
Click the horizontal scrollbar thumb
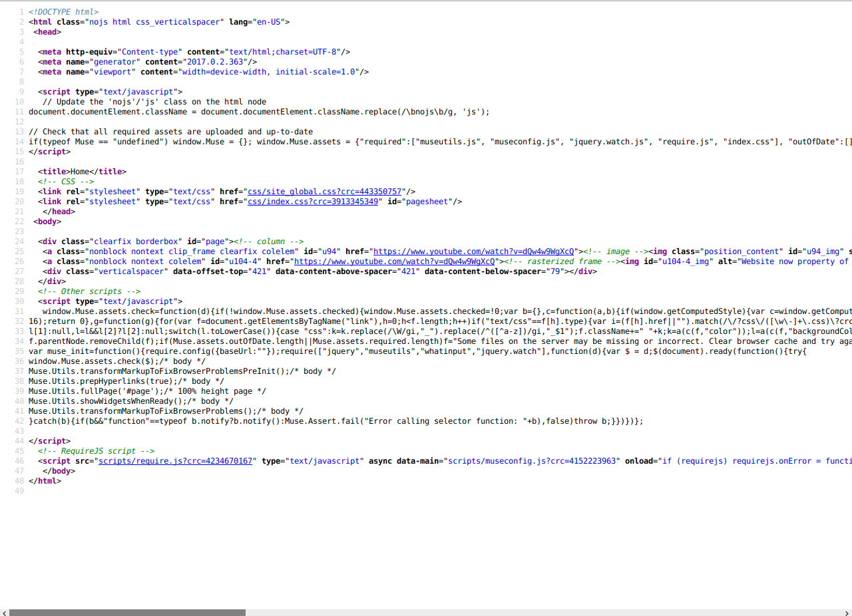click(127, 612)
